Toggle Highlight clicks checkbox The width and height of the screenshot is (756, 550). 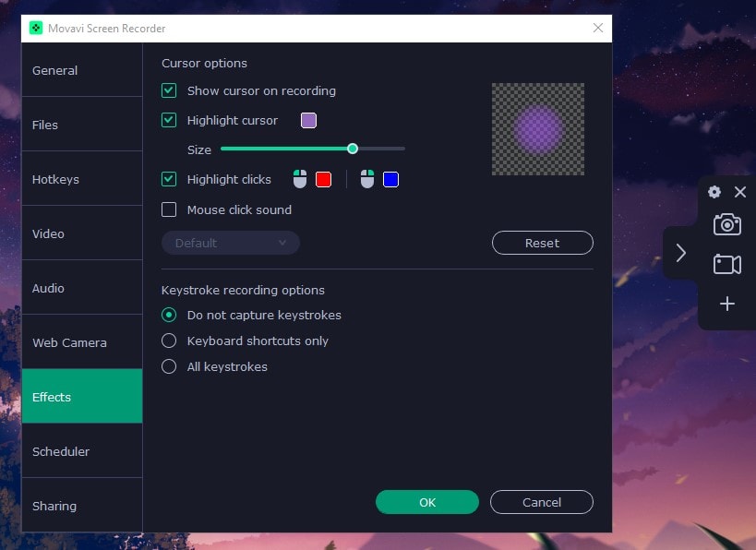pos(169,179)
